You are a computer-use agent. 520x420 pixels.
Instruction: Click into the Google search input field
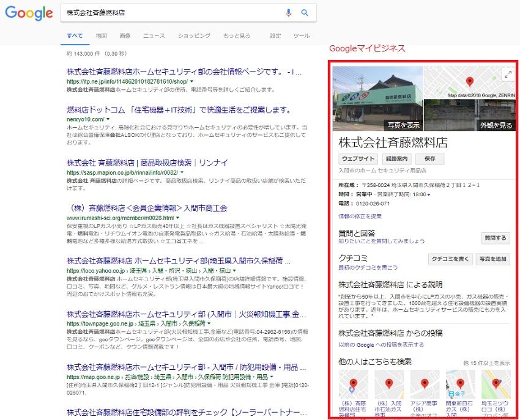click(x=171, y=13)
